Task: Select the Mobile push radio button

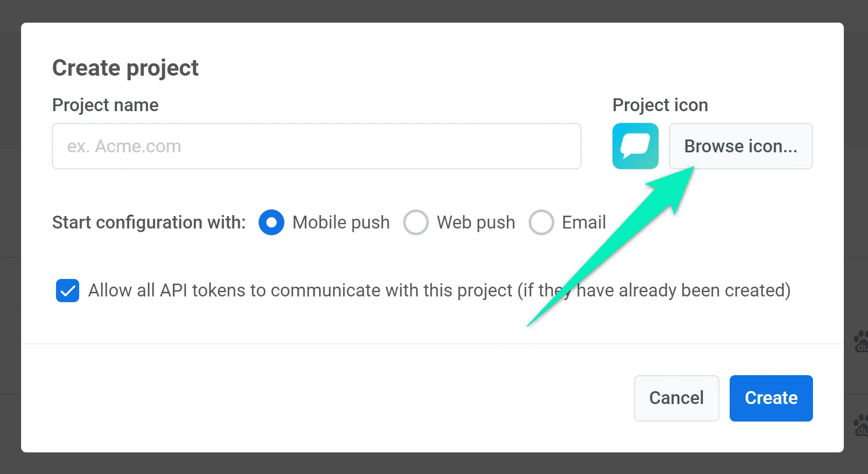Action: 271,222
